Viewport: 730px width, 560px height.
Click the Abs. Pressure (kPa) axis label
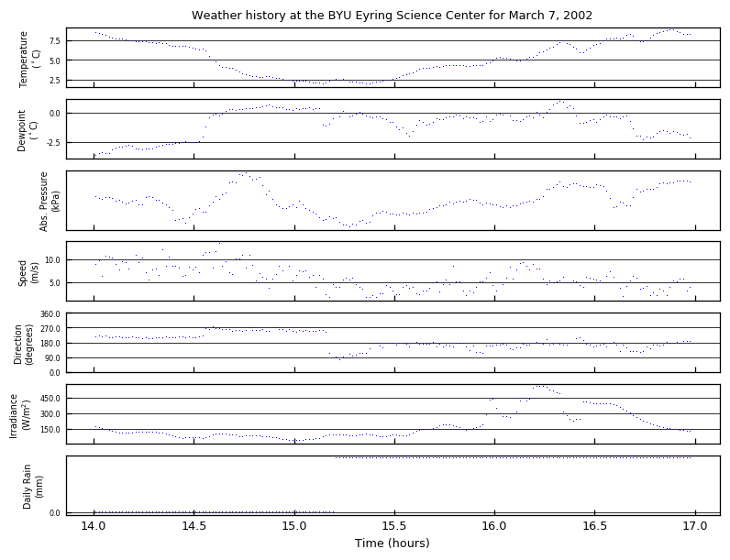click(x=49, y=202)
